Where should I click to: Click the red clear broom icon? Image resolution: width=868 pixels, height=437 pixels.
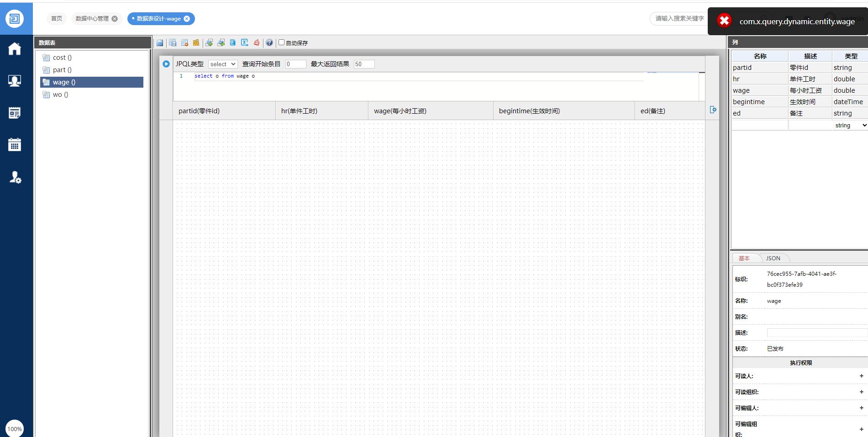[x=257, y=43]
